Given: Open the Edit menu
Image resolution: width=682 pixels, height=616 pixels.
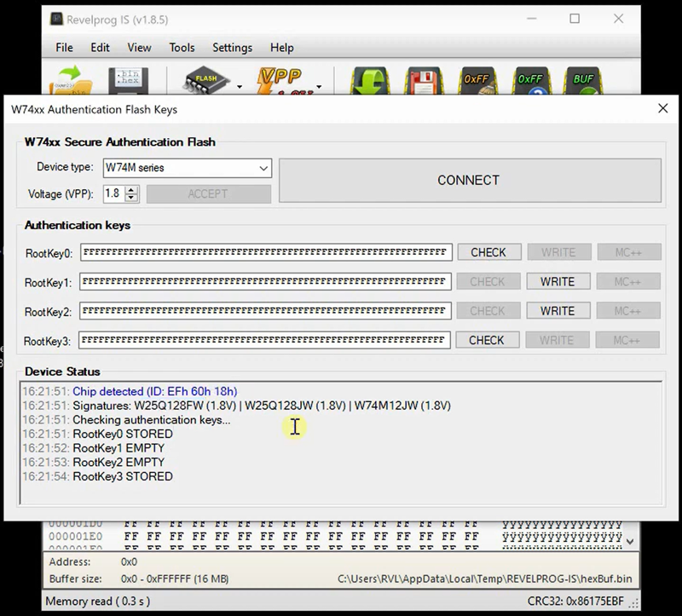Looking at the screenshot, I should point(100,48).
